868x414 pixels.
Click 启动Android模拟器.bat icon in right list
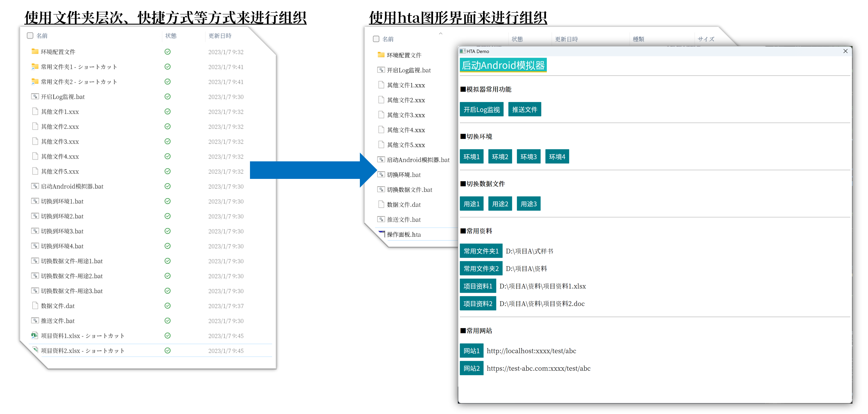point(381,159)
